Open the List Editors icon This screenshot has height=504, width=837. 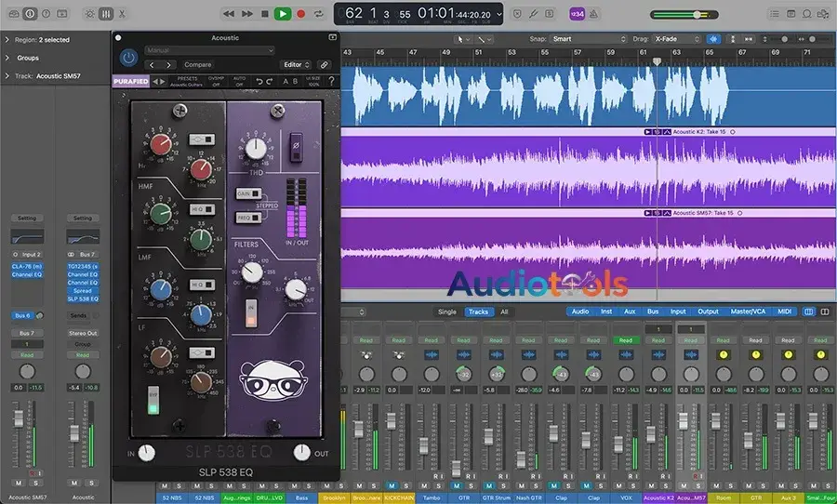(774, 14)
